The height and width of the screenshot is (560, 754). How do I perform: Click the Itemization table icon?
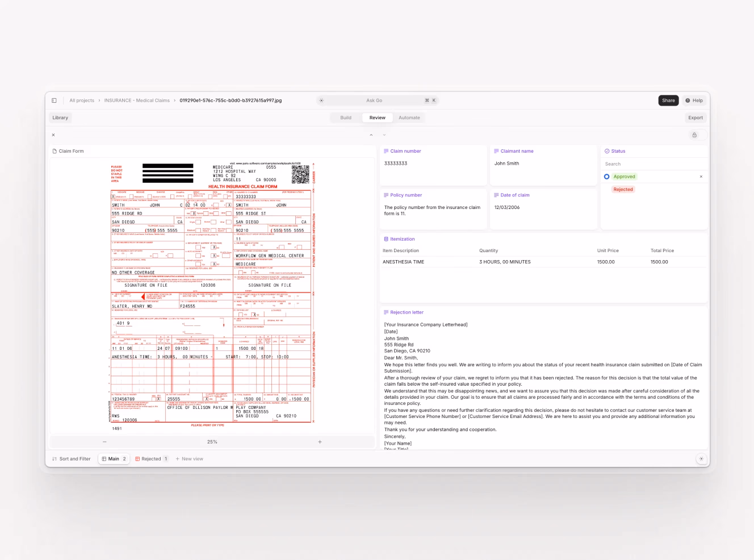tap(386, 239)
